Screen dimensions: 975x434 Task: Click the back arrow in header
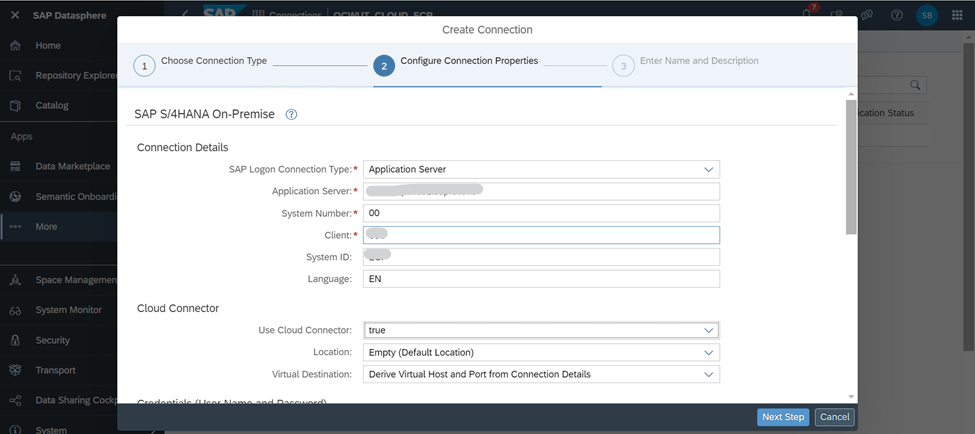click(x=185, y=14)
